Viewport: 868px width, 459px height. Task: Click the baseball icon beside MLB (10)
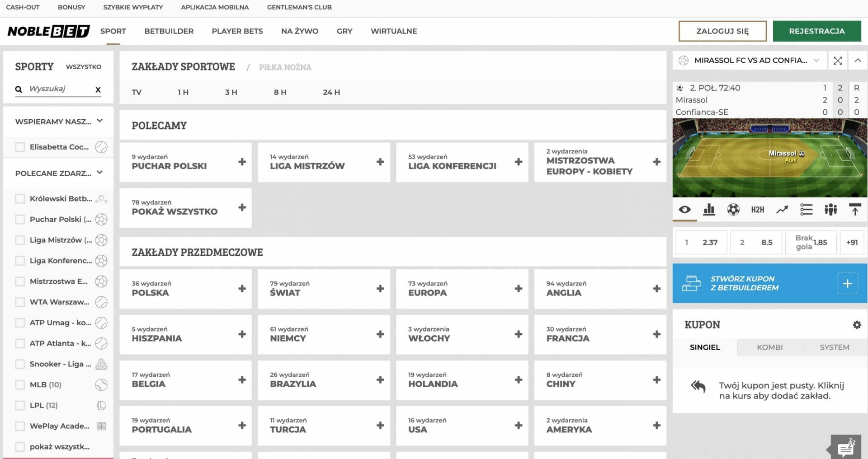(x=101, y=385)
